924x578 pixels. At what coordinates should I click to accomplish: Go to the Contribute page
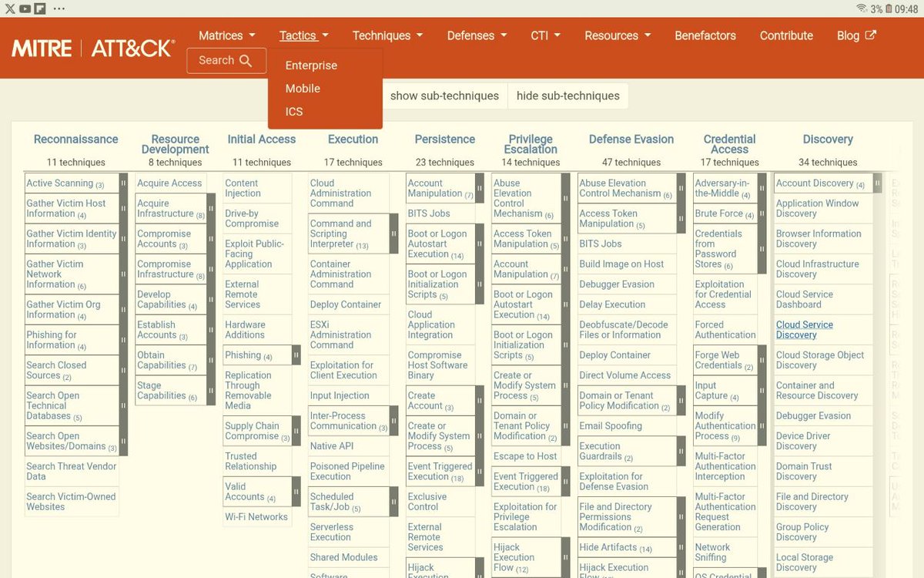[786, 35]
